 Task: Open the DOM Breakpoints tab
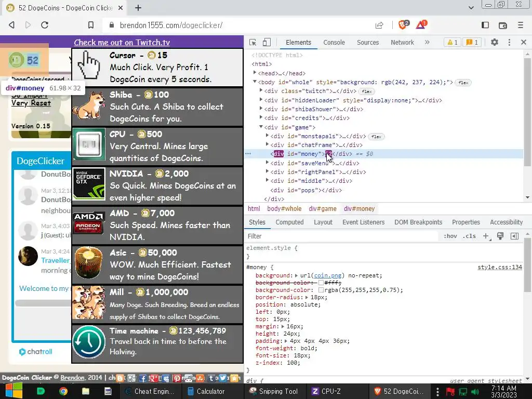pos(418,222)
